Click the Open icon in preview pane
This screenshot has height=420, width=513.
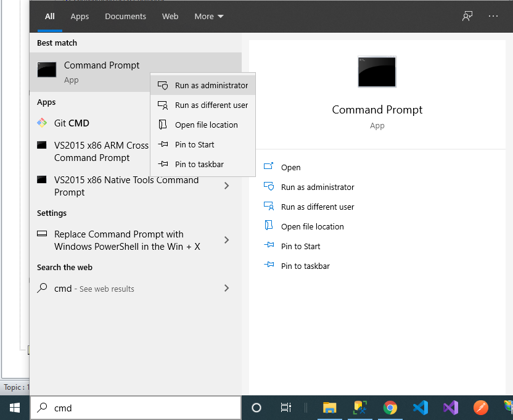pos(269,166)
